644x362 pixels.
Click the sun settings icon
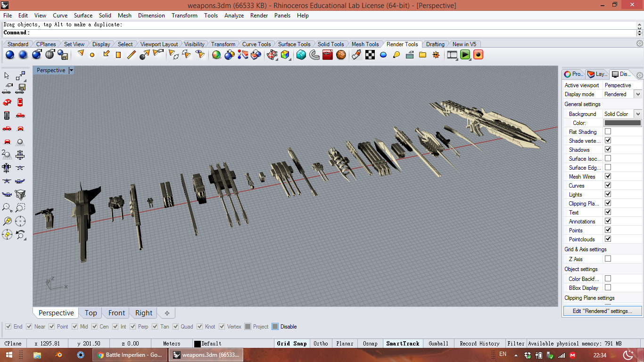[436, 55]
